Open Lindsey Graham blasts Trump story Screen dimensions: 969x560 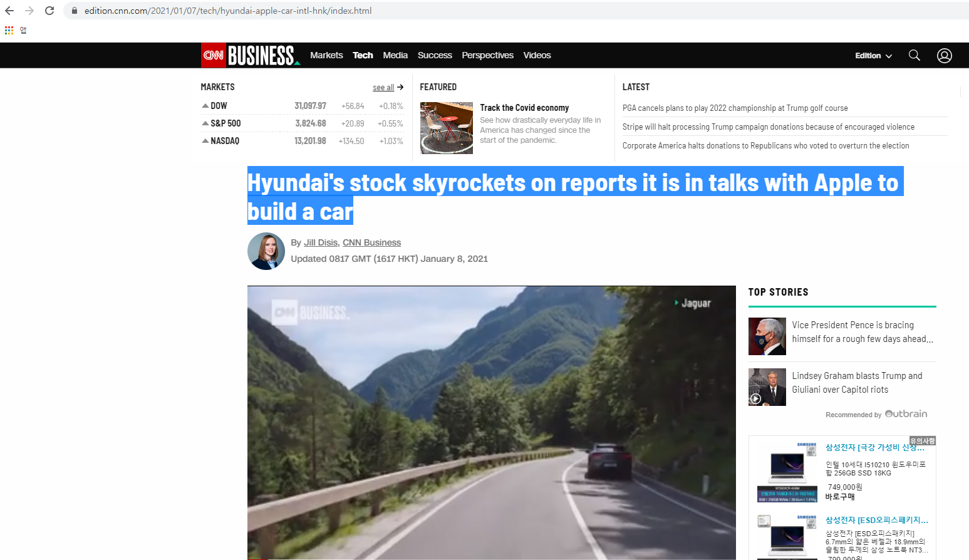tap(857, 383)
